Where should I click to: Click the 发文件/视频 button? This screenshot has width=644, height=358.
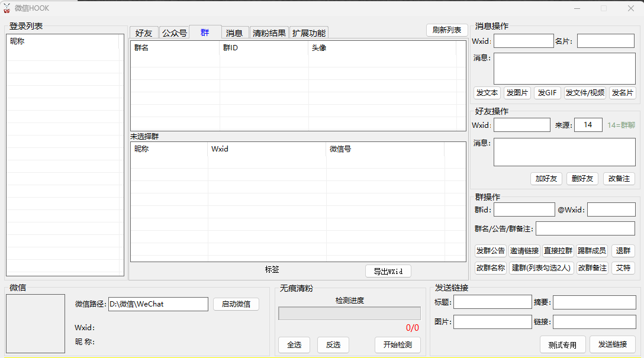pos(585,93)
